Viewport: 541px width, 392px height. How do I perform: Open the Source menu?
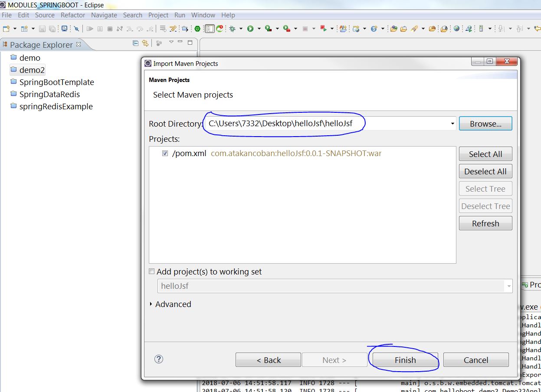[x=45, y=15]
